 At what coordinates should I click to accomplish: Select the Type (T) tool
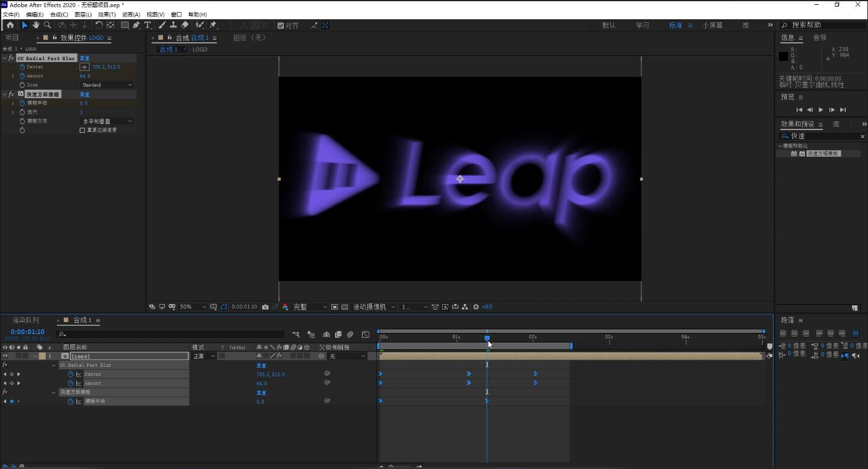click(147, 25)
